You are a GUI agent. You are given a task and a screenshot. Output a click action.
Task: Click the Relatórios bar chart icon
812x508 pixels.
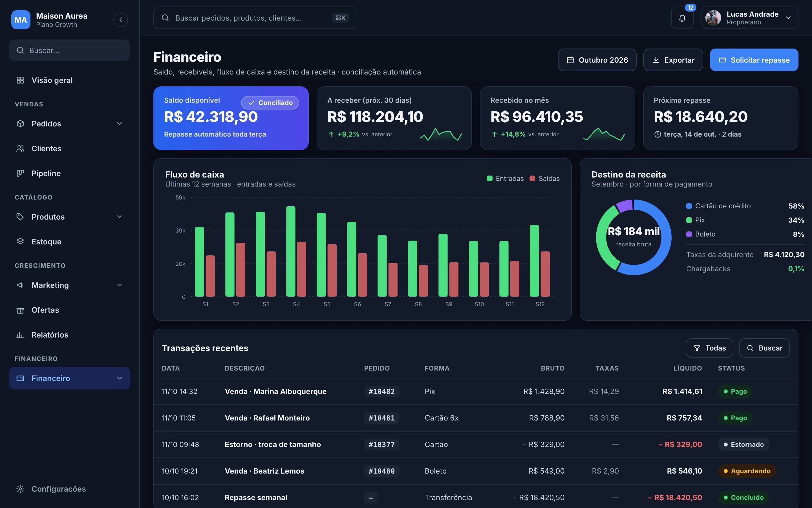[x=20, y=335]
